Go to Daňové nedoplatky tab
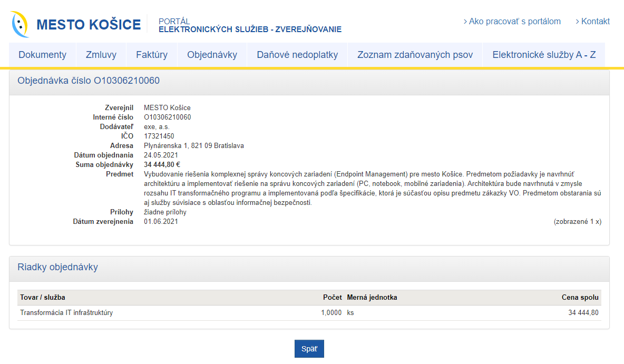Viewport: 624px width, 364px height. [x=297, y=55]
